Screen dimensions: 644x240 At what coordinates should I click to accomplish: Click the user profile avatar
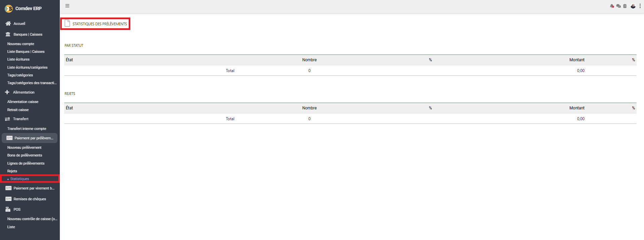coord(633,6)
